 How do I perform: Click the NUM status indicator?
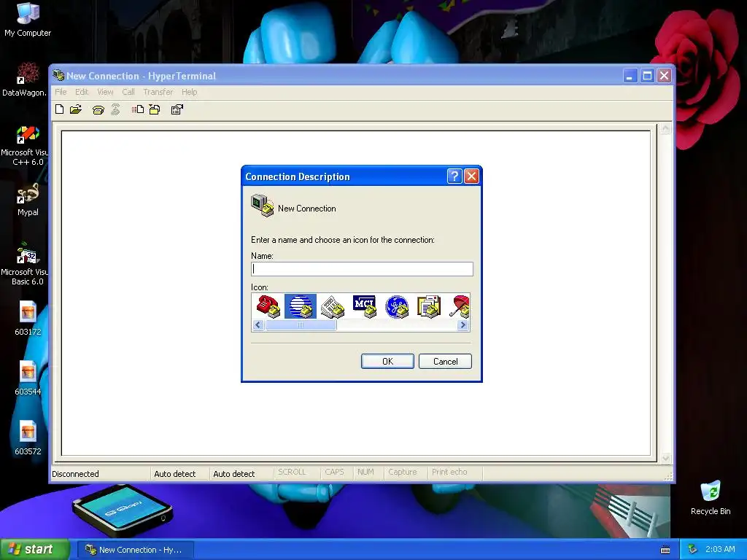coord(365,472)
